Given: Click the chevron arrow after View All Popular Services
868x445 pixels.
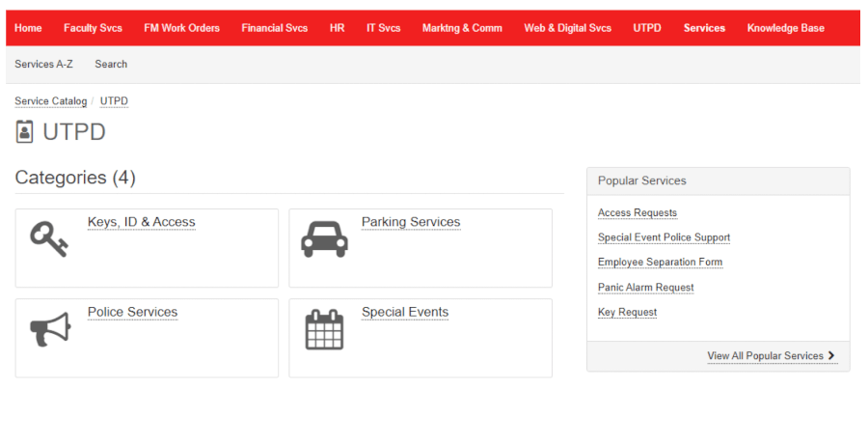Looking at the screenshot, I should click(832, 356).
